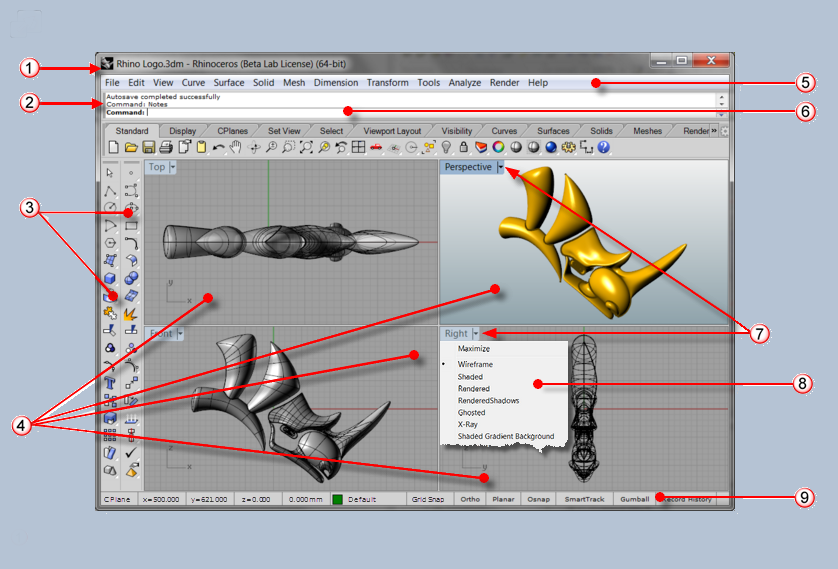The width and height of the screenshot is (838, 569).
Task: Switch to the CPlanes toolbar tab
Action: [x=232, y=131]
